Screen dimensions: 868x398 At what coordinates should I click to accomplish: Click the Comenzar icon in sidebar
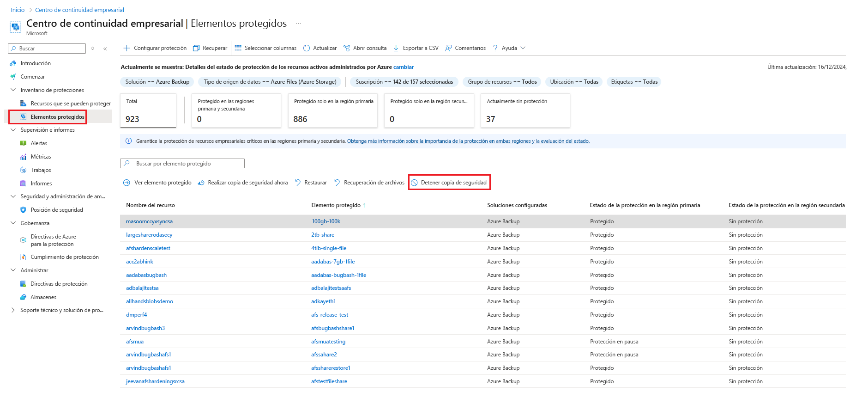pyautogui.click(x=13, y=77)
